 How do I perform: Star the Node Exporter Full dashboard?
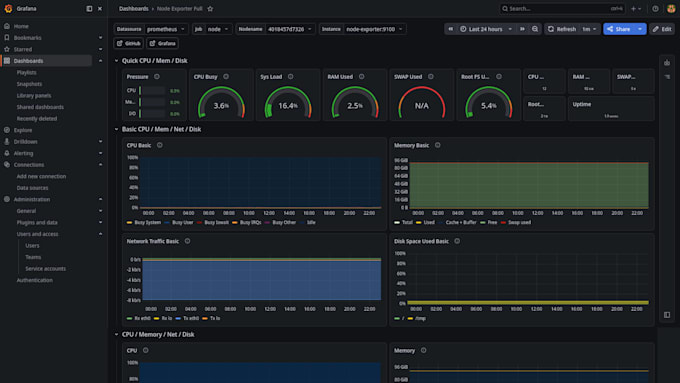[210, 9]
